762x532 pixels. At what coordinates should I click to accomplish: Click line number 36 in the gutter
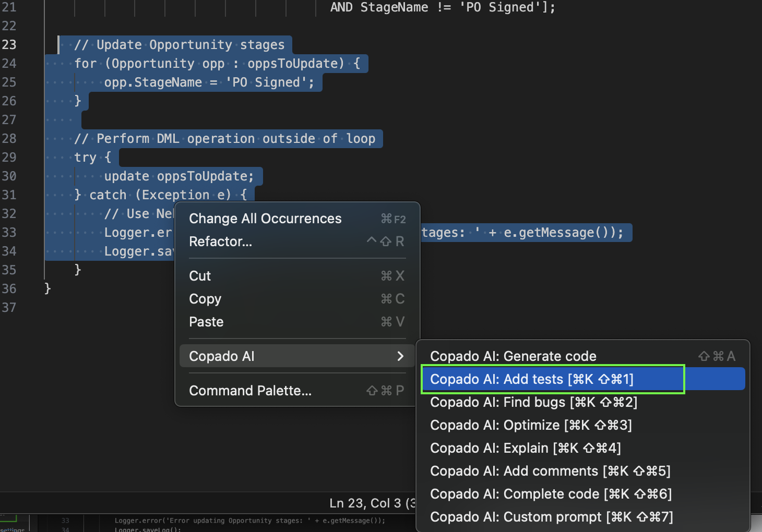[9, 288]
